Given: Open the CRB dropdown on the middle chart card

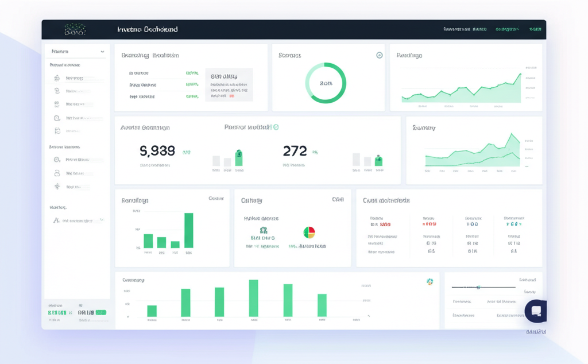Looking at the screenshot, I should click(x=339, y=199).
